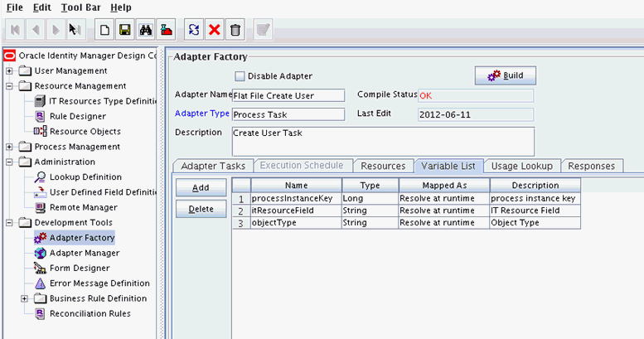Expand the Process Management node
This screenshot has width=644, height=339.
(9, 147)
